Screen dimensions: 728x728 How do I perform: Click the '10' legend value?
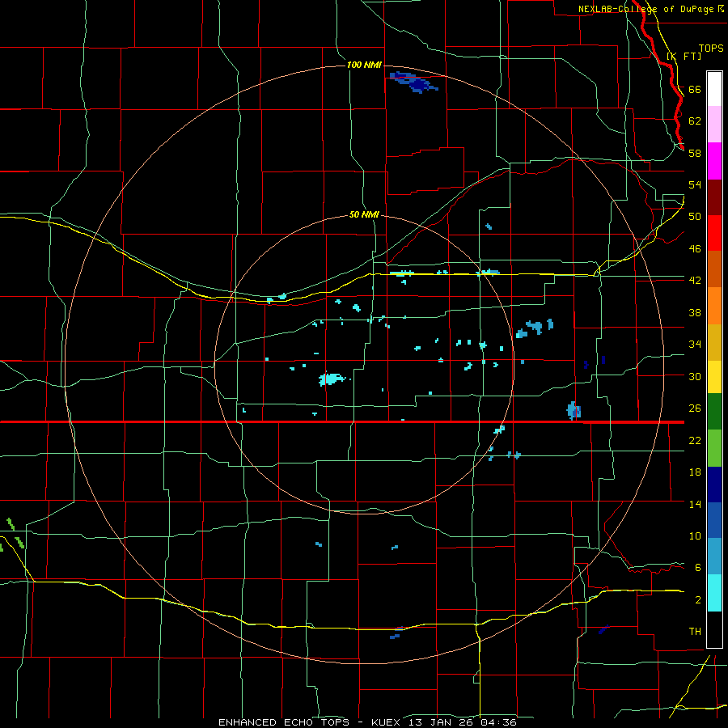pos(695,535)
